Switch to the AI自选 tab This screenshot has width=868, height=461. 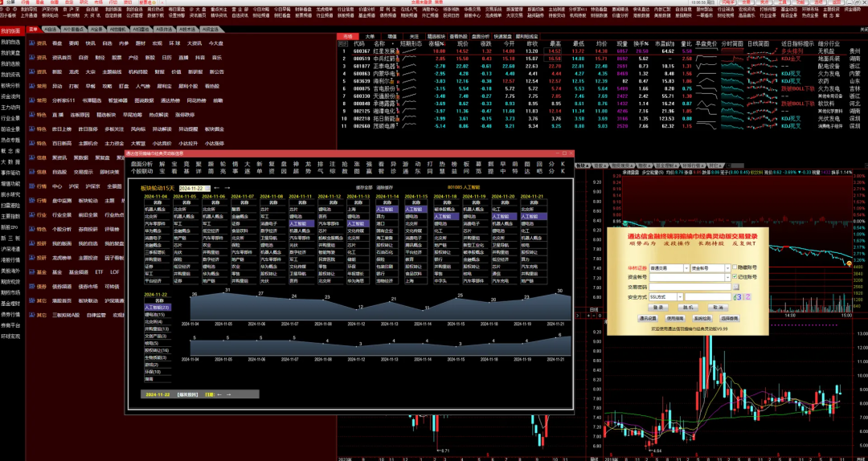click(x=49, y=30)
